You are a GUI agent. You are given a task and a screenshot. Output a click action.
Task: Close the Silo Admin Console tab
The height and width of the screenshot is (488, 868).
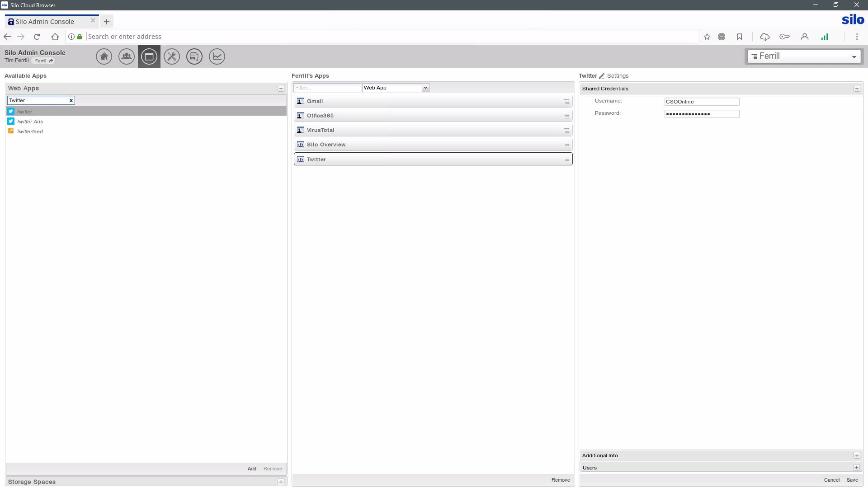tap(93, 20)
